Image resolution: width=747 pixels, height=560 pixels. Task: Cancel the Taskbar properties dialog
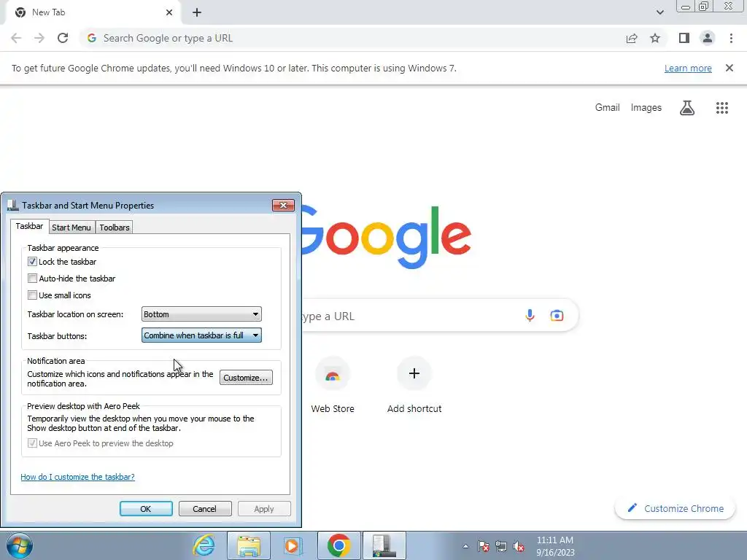[205, 508]
